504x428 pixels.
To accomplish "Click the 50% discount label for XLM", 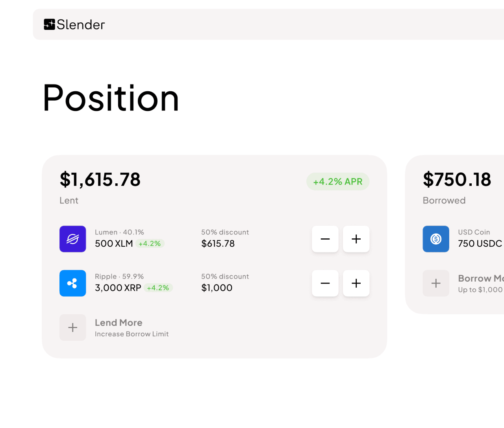I will click(225, 232).
